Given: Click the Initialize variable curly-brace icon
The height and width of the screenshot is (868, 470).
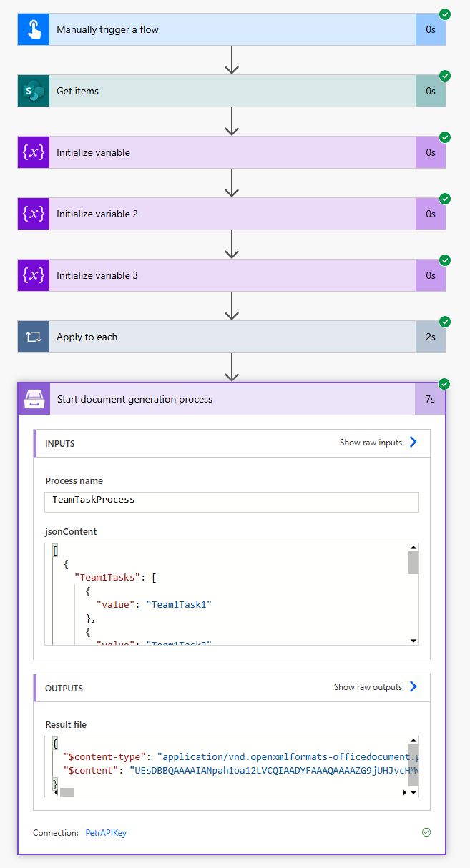Looking at the screenshot, I should [34, 153].
